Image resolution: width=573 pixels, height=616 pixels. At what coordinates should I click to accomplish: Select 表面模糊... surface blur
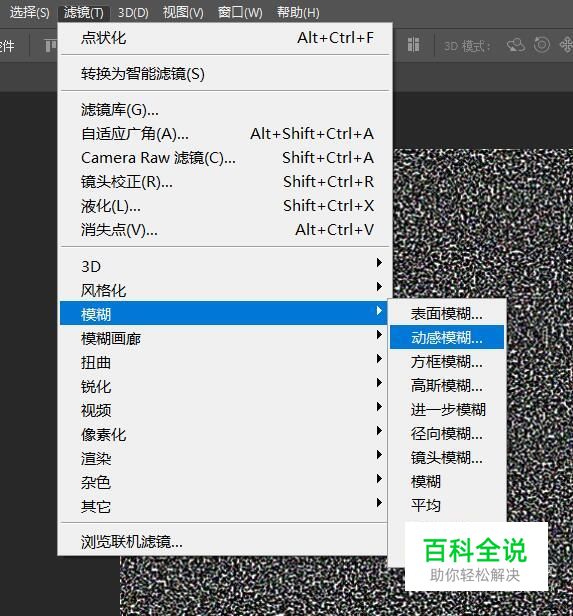[x=447, y=314]
